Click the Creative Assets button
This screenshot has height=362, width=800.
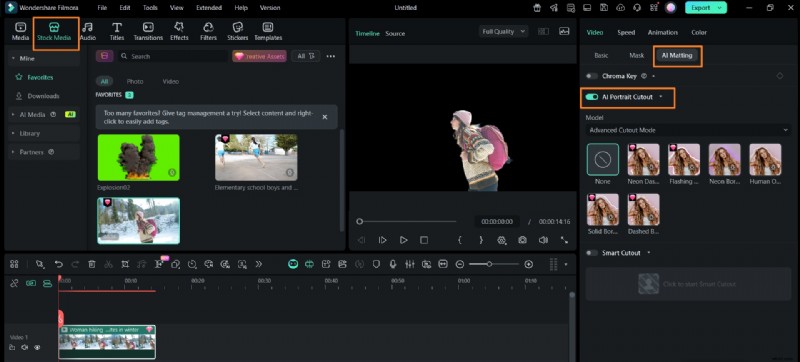259,56
